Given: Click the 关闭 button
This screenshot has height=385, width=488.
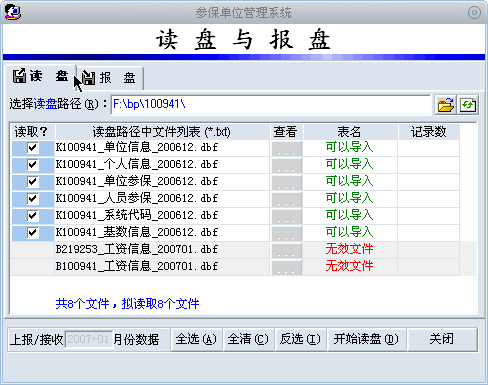Looking at the screenshot, I should [x=442, y=339].
